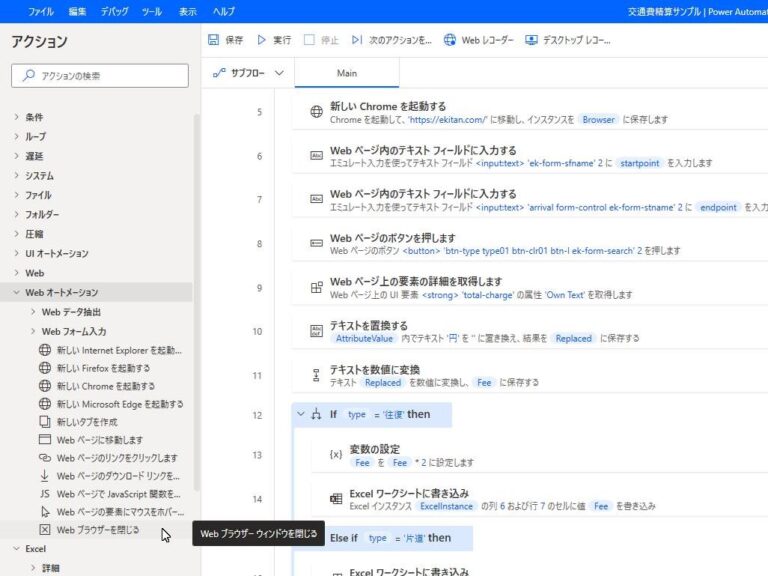Screen dimensions: 768x576
Task: Click the Browser variable in step 5
Action: (598, 120)
